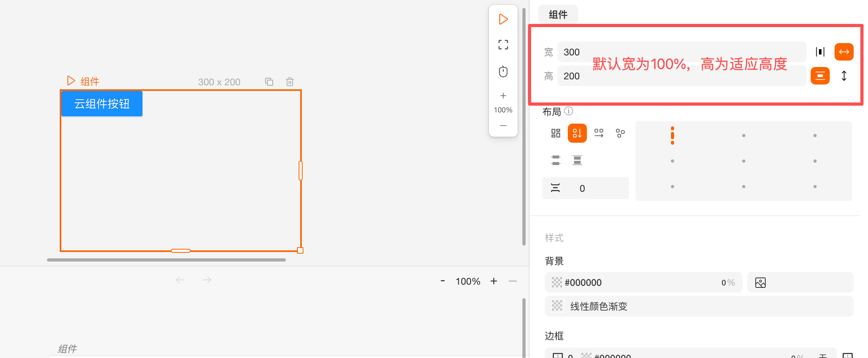Viewport: 868px width, 358px height.
Task: Click the fullscreen fit-to-screen icon
Action: click(503, 45)
